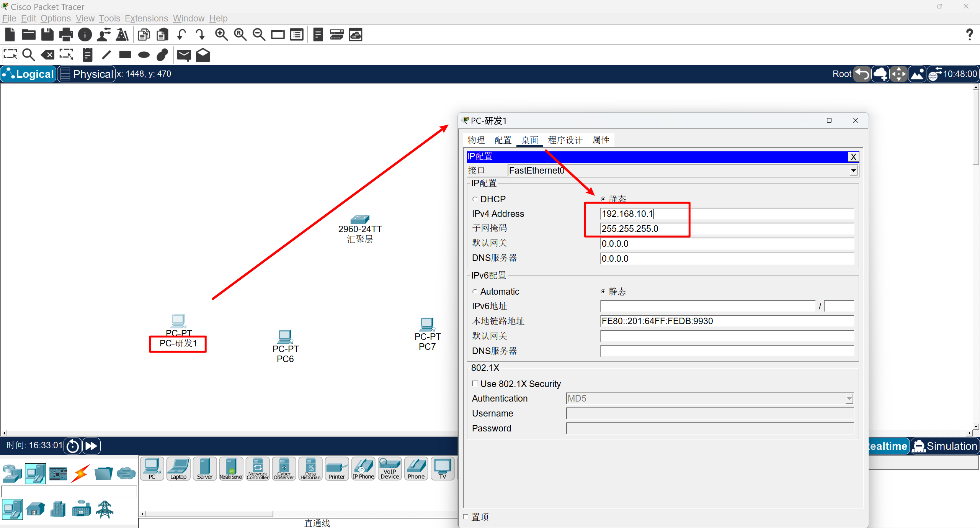Screen dimensions: 980x528
Task: Tick the 置顶 checkbox
Action: (466, 517)
